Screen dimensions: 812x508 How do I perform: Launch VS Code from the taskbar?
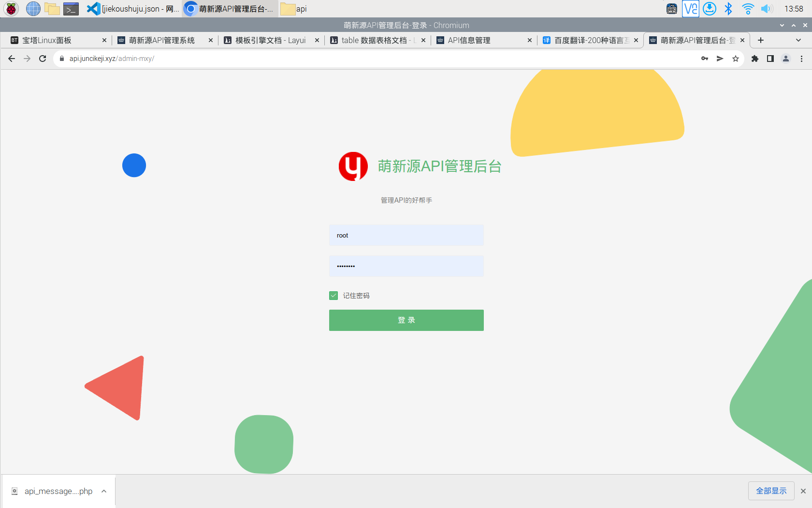click(93, 8)
